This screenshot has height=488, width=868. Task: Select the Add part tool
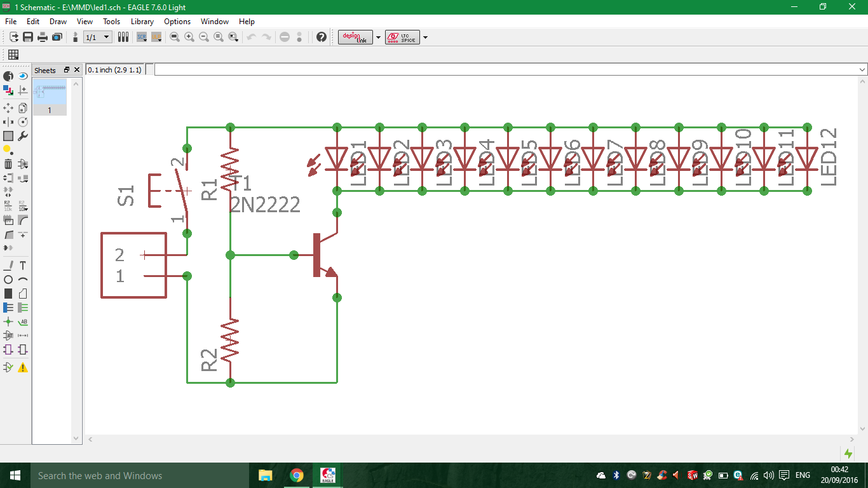(x=23, y=165)
